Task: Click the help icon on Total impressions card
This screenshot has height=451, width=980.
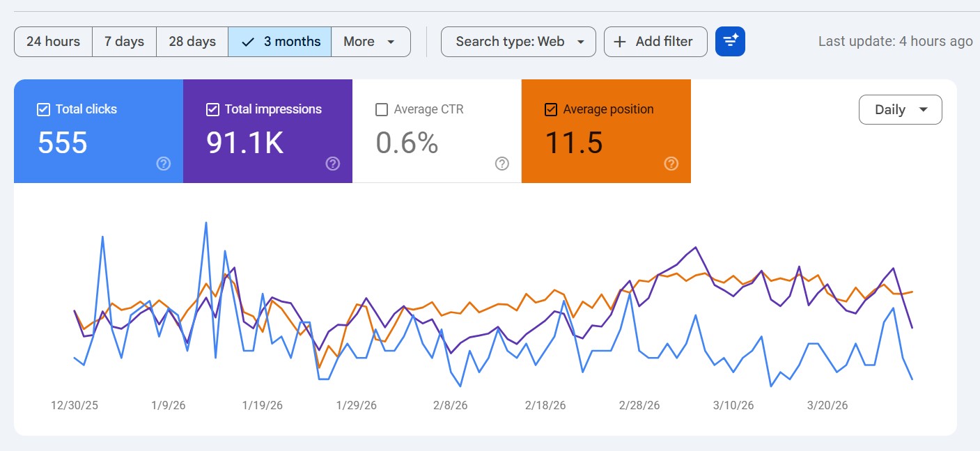Action: 332,164
